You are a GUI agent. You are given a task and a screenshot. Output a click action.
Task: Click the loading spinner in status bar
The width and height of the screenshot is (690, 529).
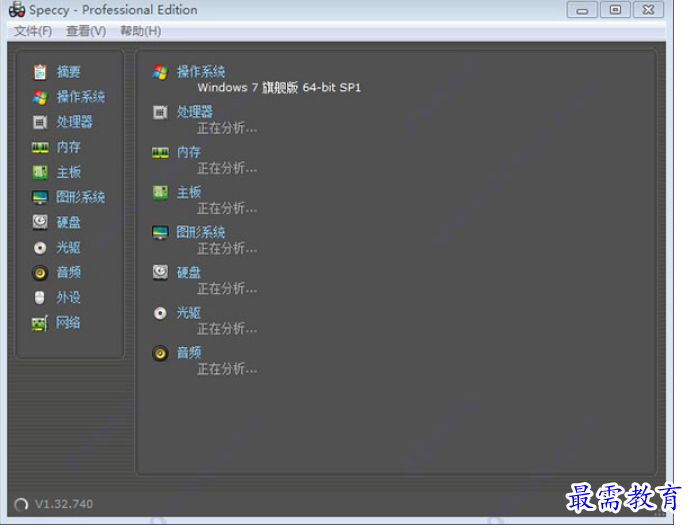[21, 505]
